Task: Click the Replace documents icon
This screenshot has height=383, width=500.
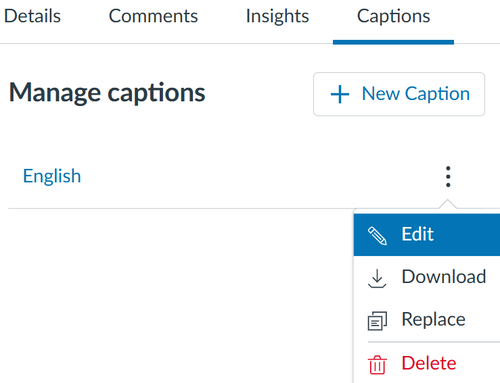Action: point(377,321)
